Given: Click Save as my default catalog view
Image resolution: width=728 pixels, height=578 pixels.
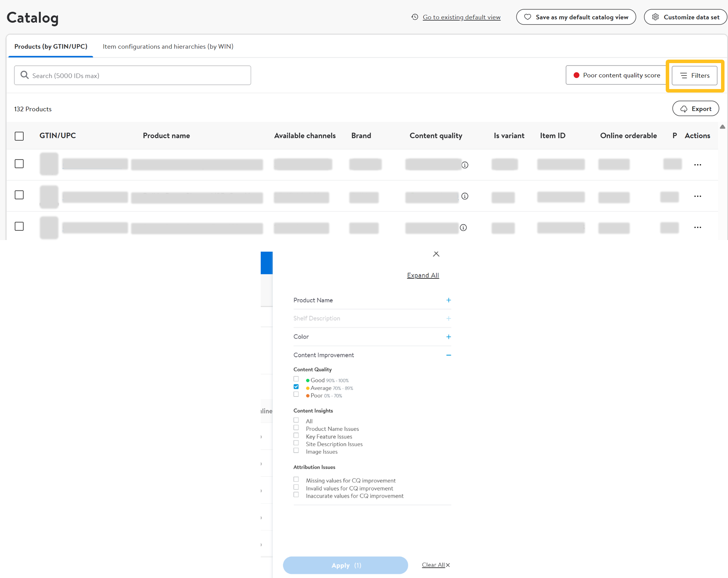Looking at the screenshot, I should [576, 17].
